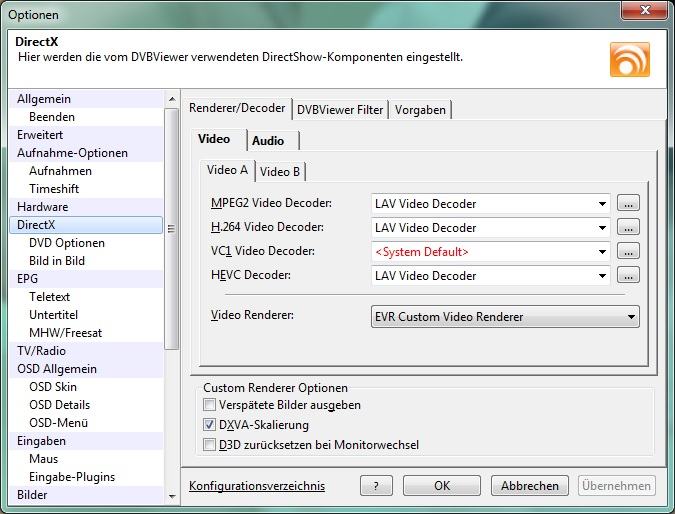Open the Video Renderer dropdown
Screen dimensions: 675x514
coord(505,317)
